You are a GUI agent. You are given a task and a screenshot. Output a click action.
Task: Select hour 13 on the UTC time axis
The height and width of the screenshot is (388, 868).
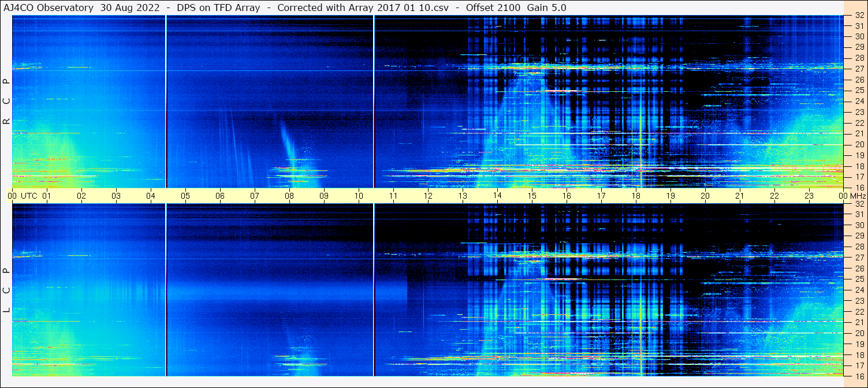(463, 196)
